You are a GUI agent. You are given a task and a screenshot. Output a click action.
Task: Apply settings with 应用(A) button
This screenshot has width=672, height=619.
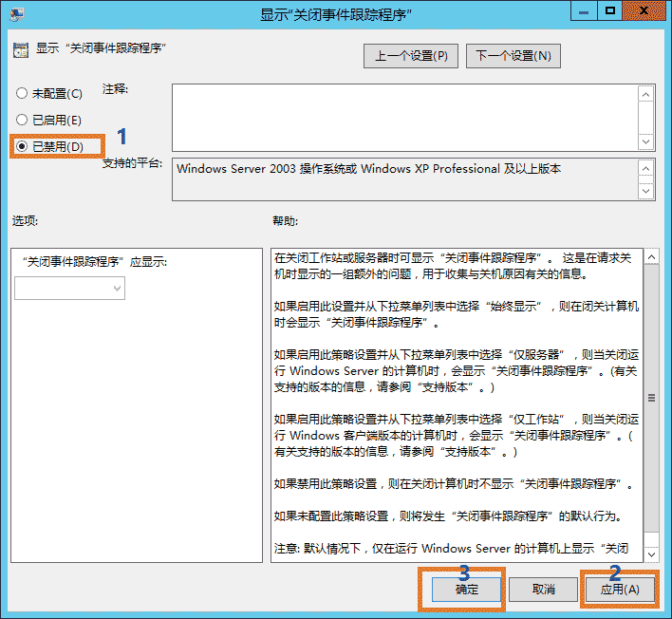[620, 590]
